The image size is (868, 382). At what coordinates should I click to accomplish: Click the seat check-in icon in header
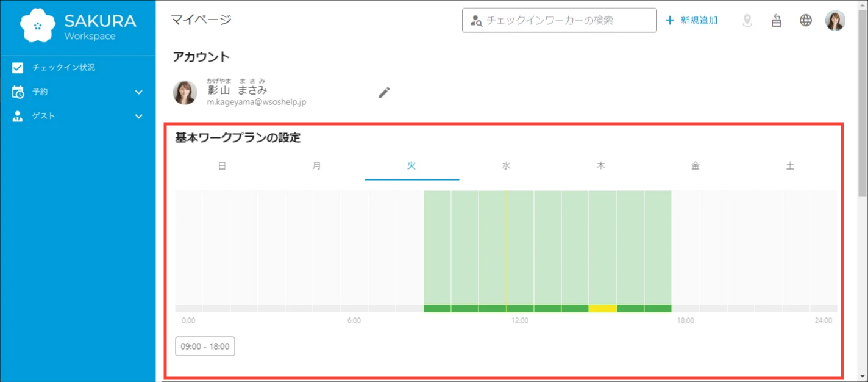(777, 21)
